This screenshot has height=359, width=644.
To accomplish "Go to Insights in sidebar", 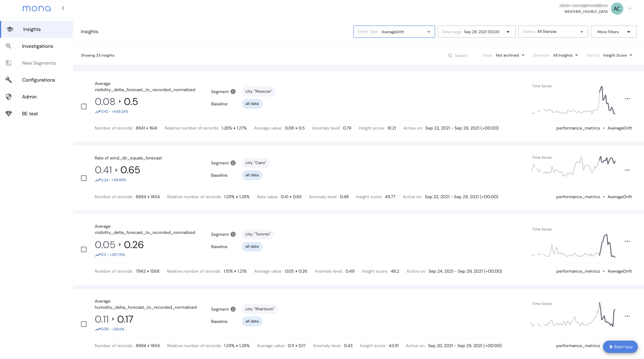I will [x=37, y=29].
